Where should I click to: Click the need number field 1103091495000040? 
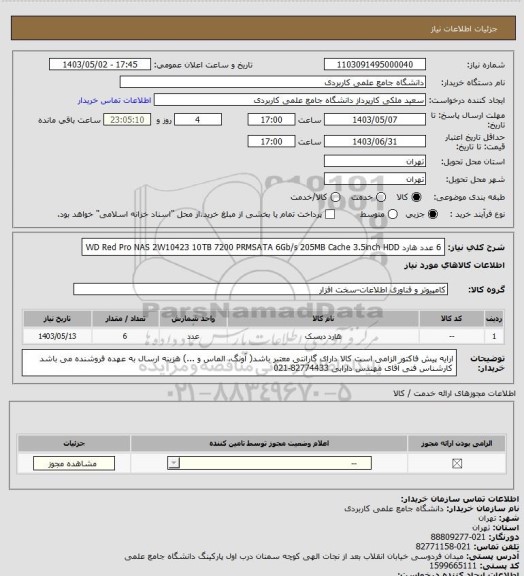pos(375,64)
